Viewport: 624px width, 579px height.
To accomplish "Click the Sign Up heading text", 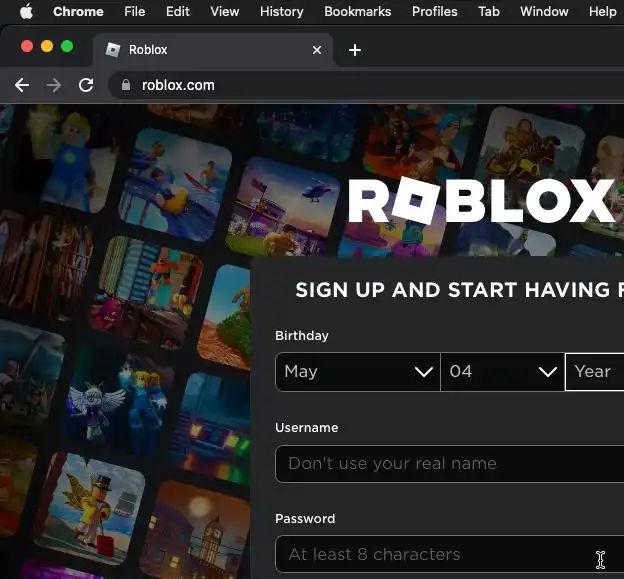I will [x=460, y=290].
